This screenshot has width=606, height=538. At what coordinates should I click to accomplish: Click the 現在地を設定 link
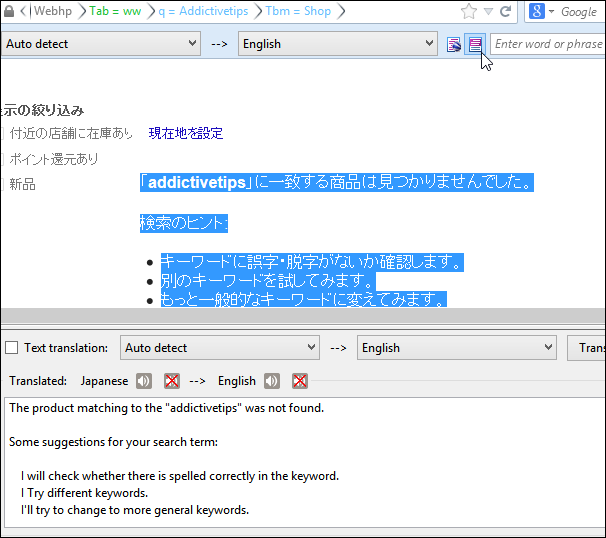pyautogui.click(x=186, y=133)
